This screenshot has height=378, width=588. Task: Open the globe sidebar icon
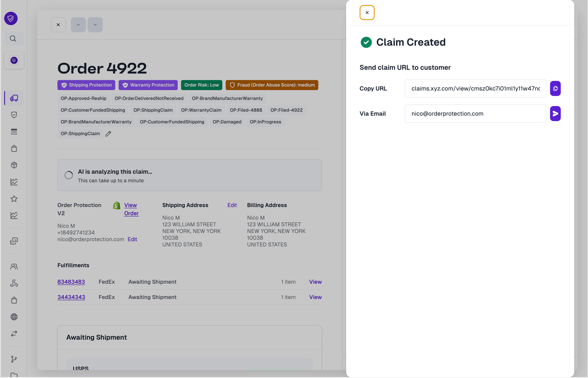[x=14, y=317]
